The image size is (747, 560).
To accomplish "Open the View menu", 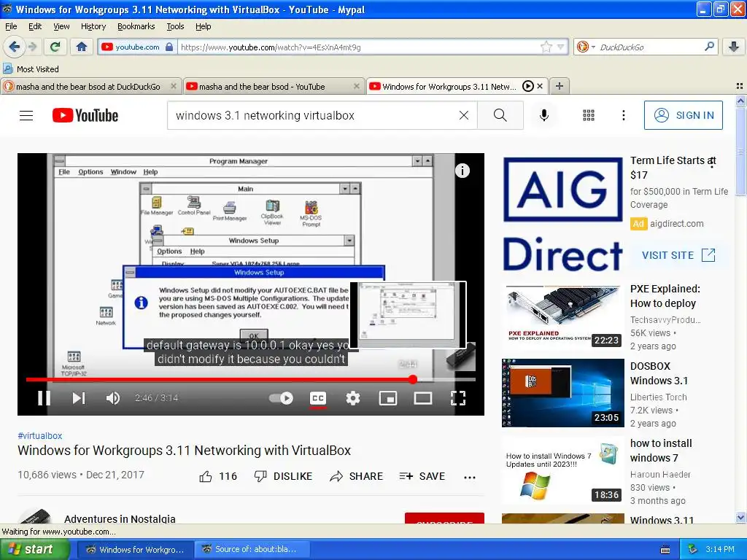I will tap(61, 26).
